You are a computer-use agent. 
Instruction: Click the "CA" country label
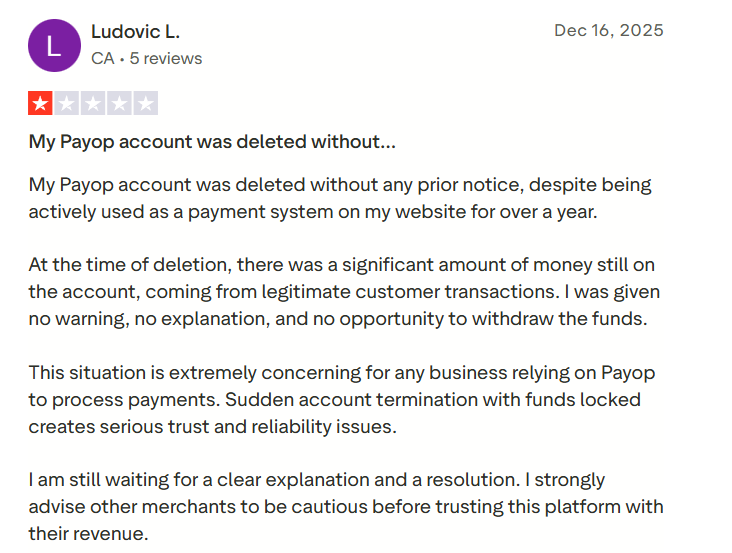pos(102,58)
